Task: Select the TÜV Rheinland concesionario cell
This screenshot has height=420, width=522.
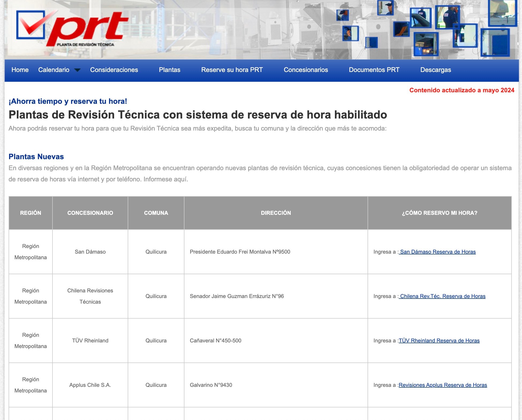Action: pos(90,341)
